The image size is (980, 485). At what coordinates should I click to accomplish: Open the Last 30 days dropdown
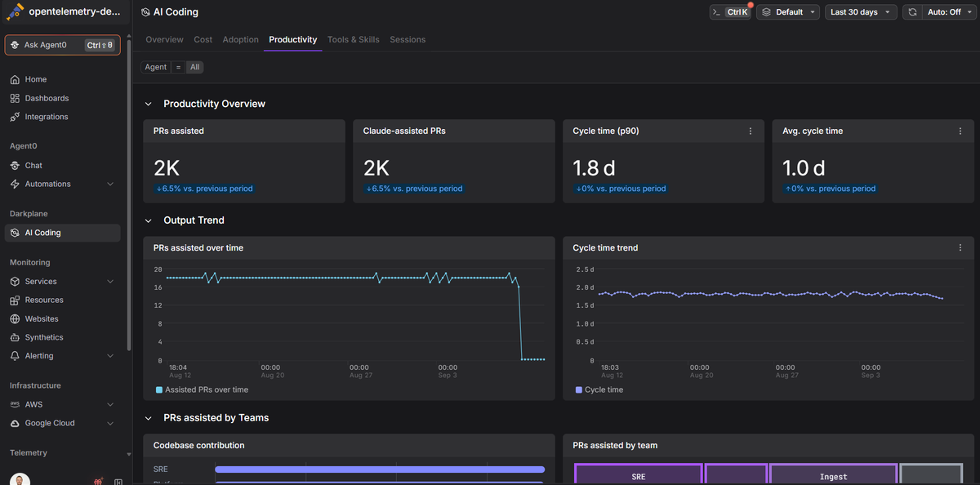(861, 12)
